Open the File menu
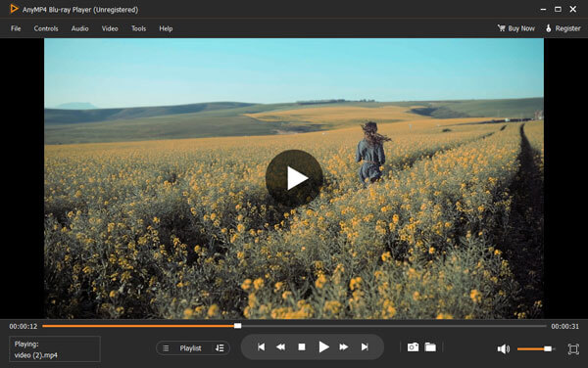 pyautogui.click(x=16, y=28)
